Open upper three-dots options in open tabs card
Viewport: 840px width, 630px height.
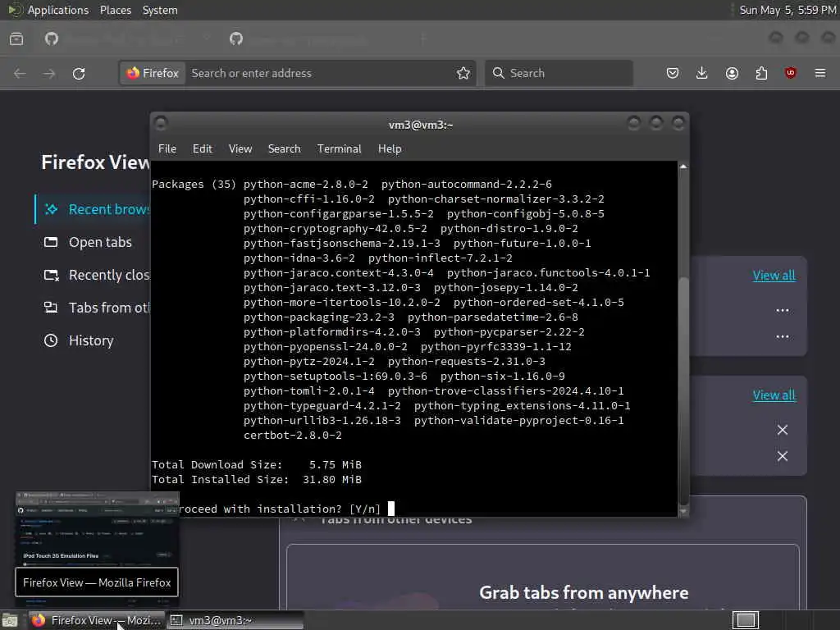[783, 310]
